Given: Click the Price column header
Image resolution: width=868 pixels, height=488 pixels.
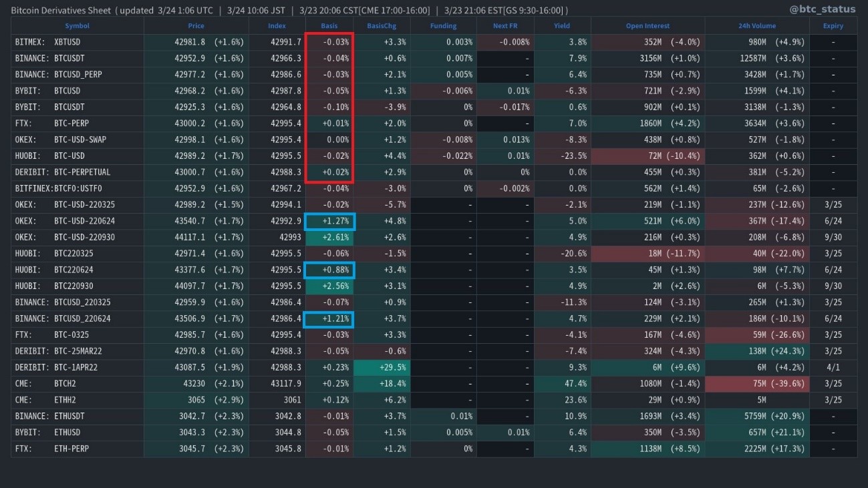Looking at the screenshot, I should (x=196, y=26).
